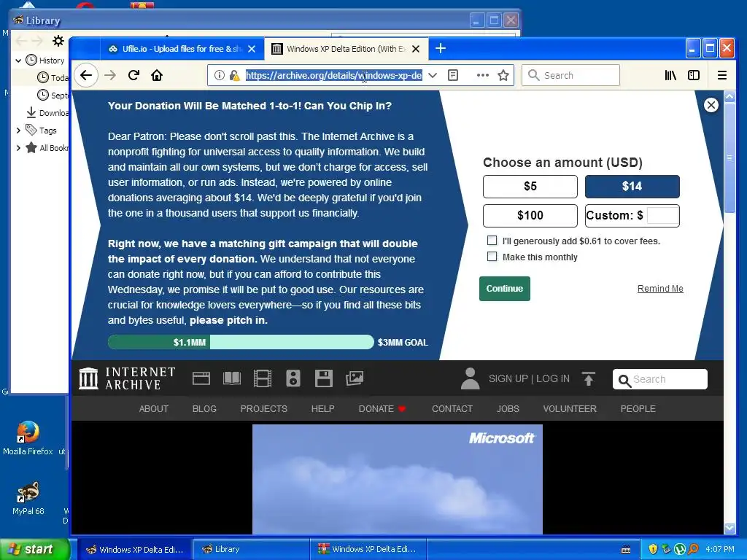Check 'I'll generously add $0.61' box
The height and width of the screenshot is (560, 747).
(492, 241)
